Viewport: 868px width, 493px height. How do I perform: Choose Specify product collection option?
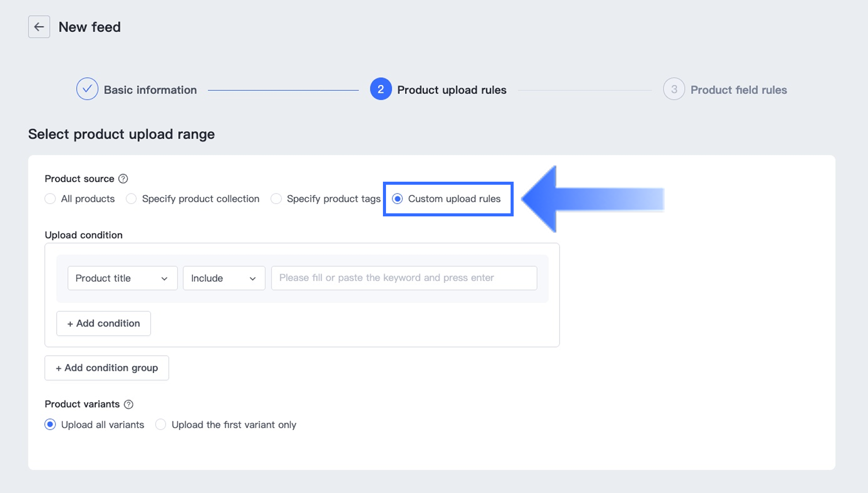131,199
